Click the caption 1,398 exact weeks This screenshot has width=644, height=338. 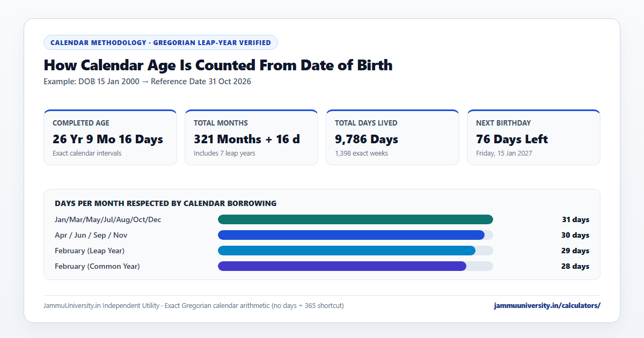361,153
